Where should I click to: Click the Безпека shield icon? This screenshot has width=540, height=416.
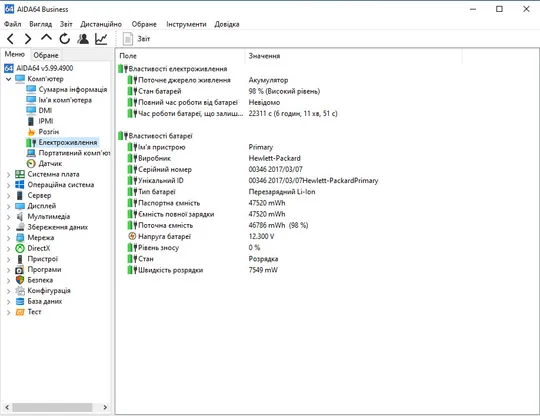tap(20, 280)
